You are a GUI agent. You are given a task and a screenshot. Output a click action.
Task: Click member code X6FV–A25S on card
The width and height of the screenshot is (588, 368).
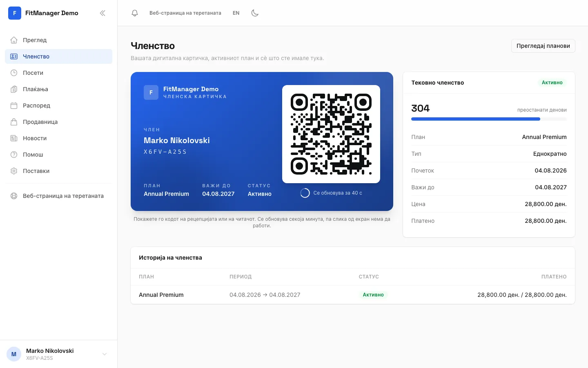pos(165,152)
